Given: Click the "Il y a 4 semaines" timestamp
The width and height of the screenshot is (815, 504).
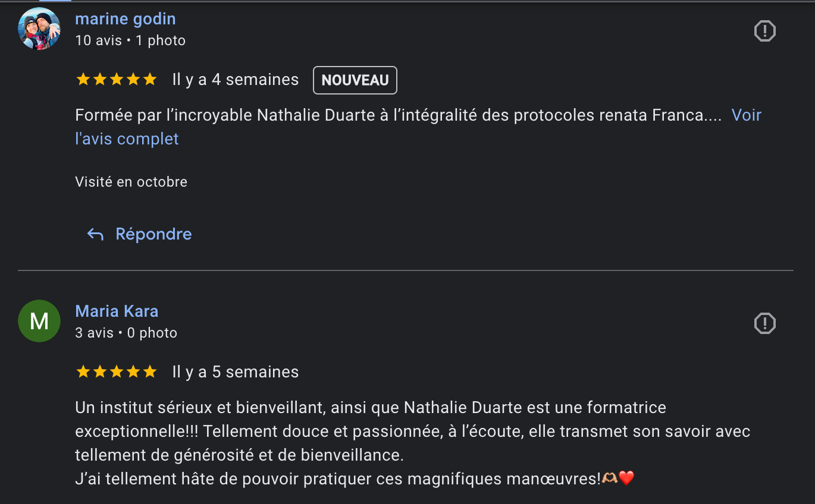Looking at the screenshot, I should coord(236,80).
